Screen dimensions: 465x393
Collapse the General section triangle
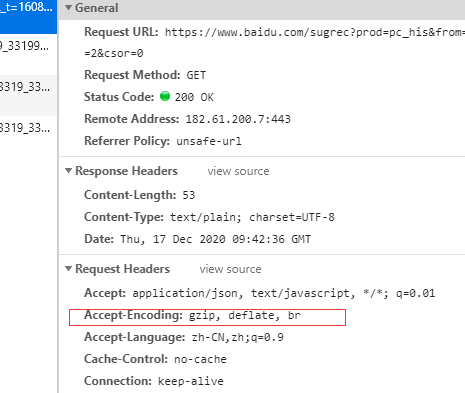click(68, 7)
